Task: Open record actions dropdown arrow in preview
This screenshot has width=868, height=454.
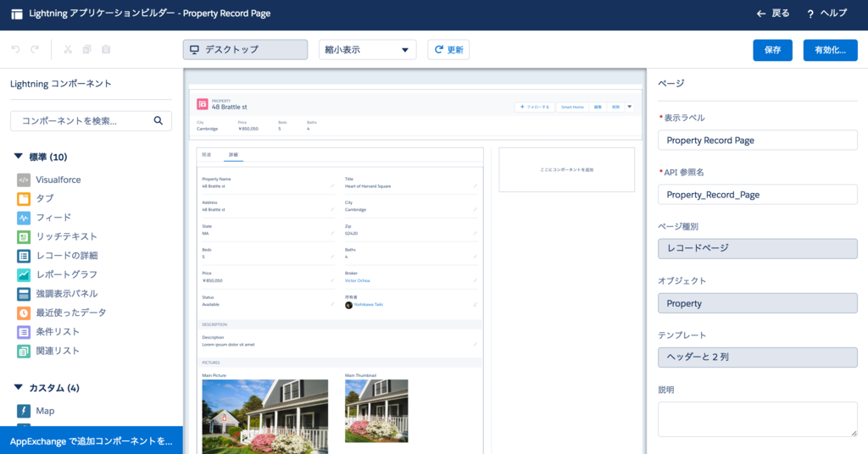Action: (x=630, y=107)
